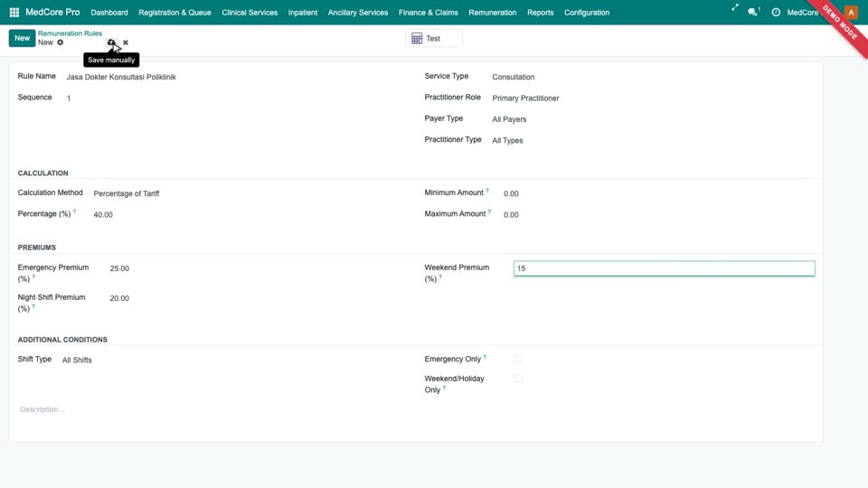Screen dimensions: 868x488
Task: Open the gear actions menu beside New
Action: tap(61, 42)
